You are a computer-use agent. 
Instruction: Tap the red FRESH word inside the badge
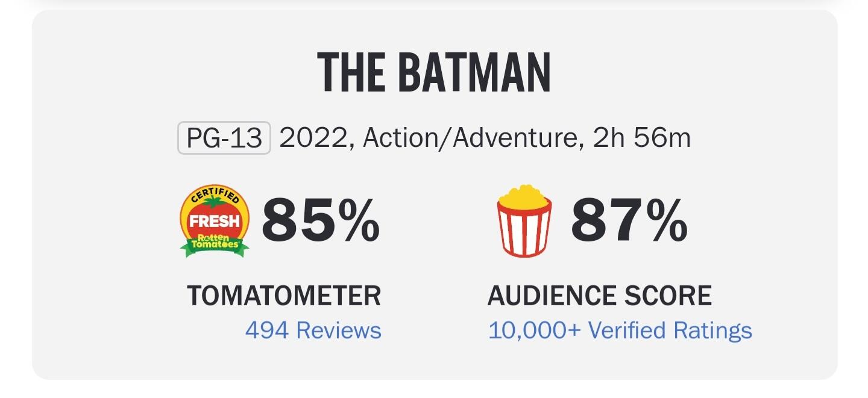click(x=215, y=221)
